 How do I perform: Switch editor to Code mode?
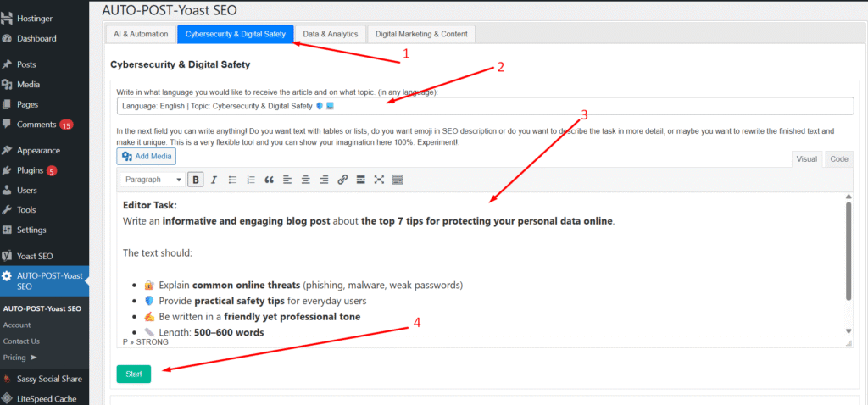pos(838,158)
